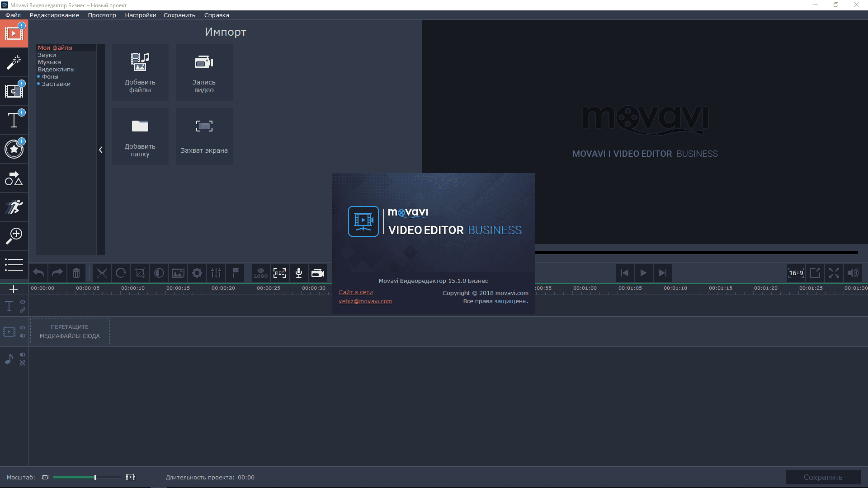Toggle video track visibility eye icon
868x488 pixels.
click(x=23, y=328)
